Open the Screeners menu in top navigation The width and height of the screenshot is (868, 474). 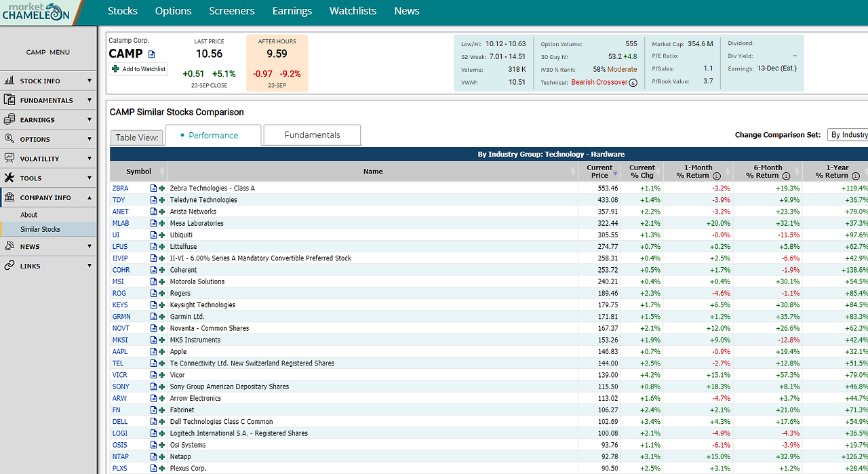click(232, 11)
